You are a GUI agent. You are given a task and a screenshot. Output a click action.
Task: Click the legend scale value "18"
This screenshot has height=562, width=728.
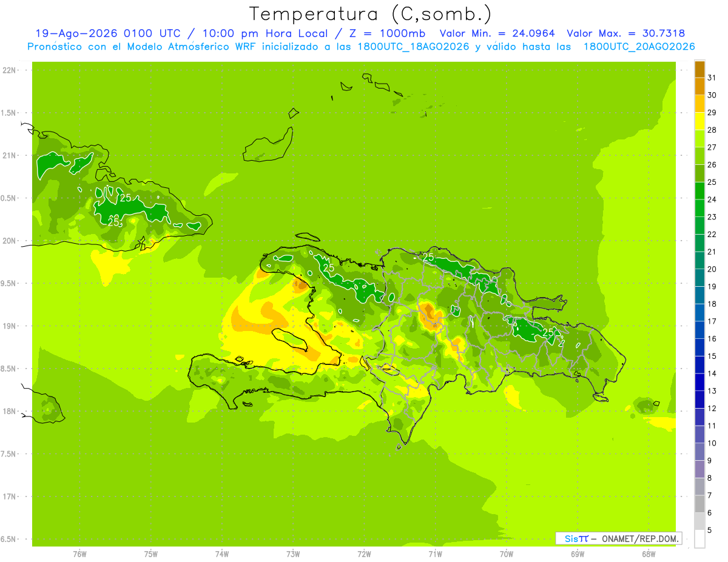[x=712, y=304]
